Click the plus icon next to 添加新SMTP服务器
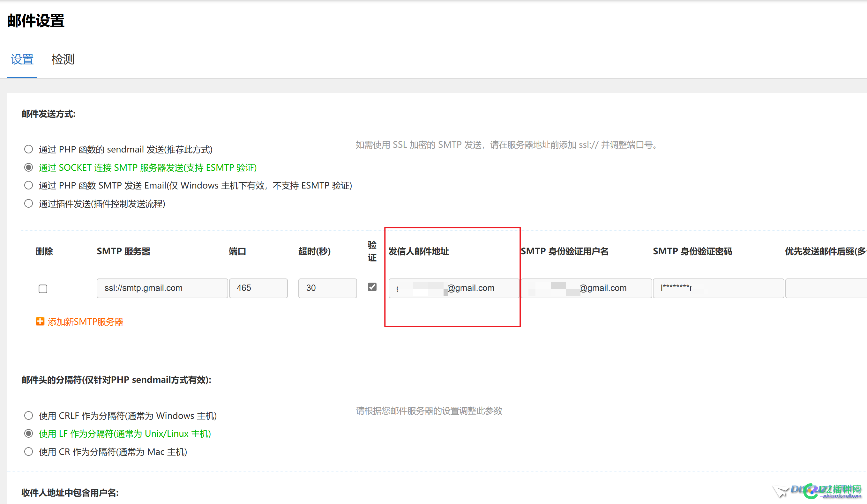The width and height of the screenshot is (867, 504). [x=40, y=321]
